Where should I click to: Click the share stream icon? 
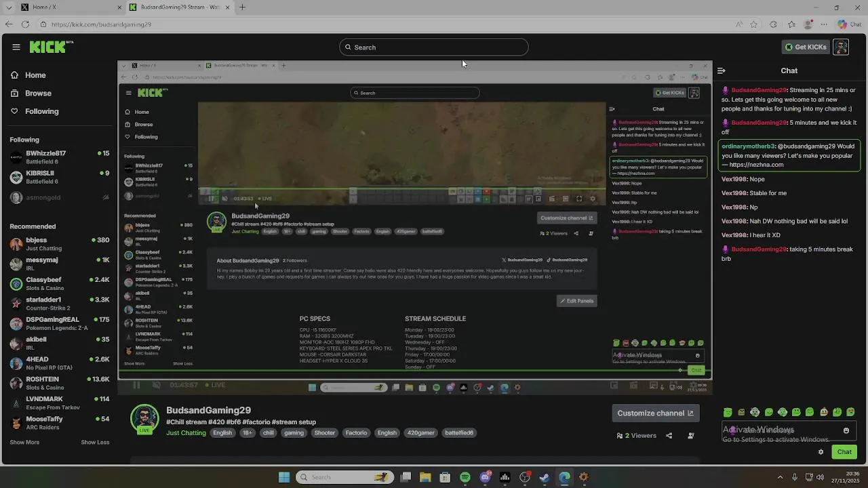click(669, 436)
